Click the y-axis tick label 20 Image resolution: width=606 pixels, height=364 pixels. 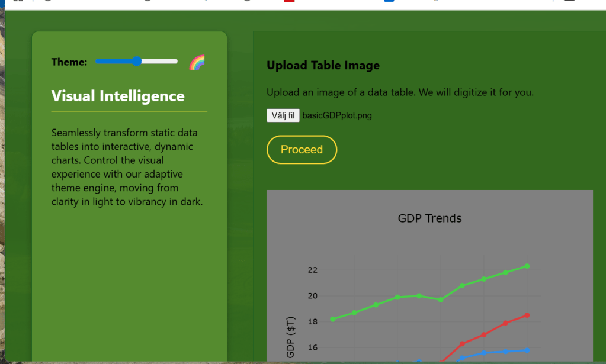point(313,296)
